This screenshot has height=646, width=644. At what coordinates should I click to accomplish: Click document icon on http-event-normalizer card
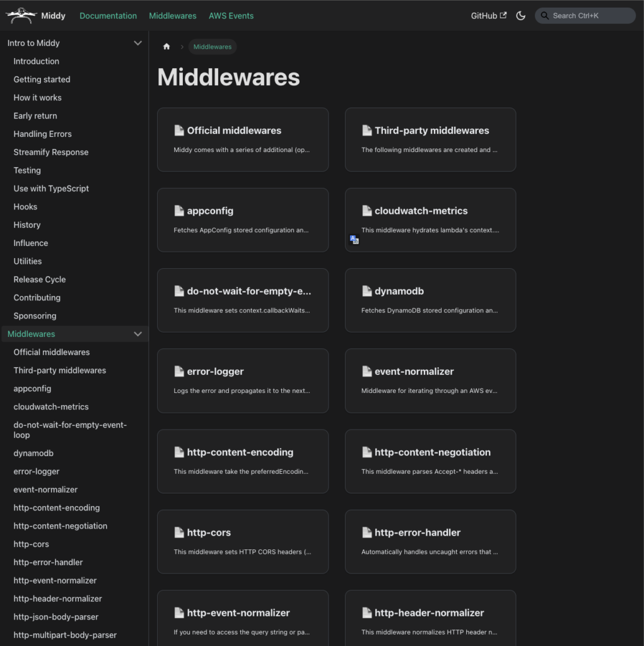click(179, 613)
